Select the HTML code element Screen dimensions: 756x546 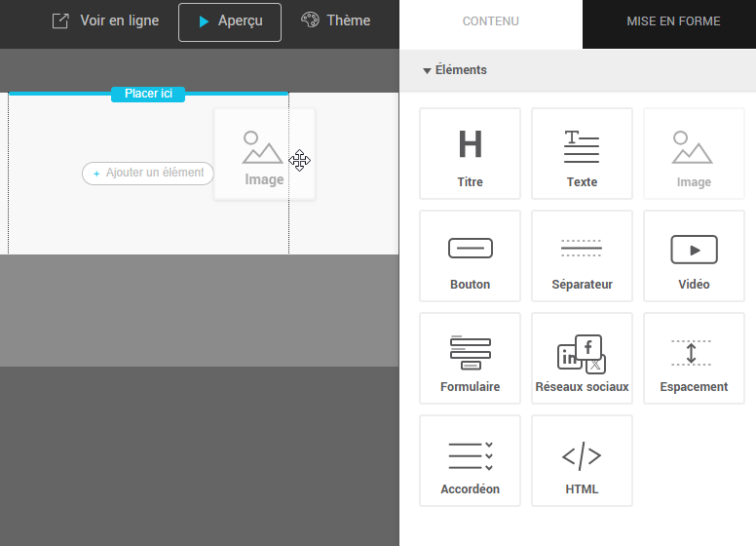(x=582, y=460)
